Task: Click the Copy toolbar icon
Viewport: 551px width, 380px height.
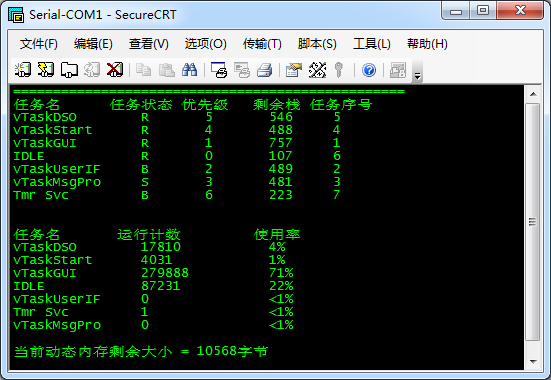Action: coord(143,70)
